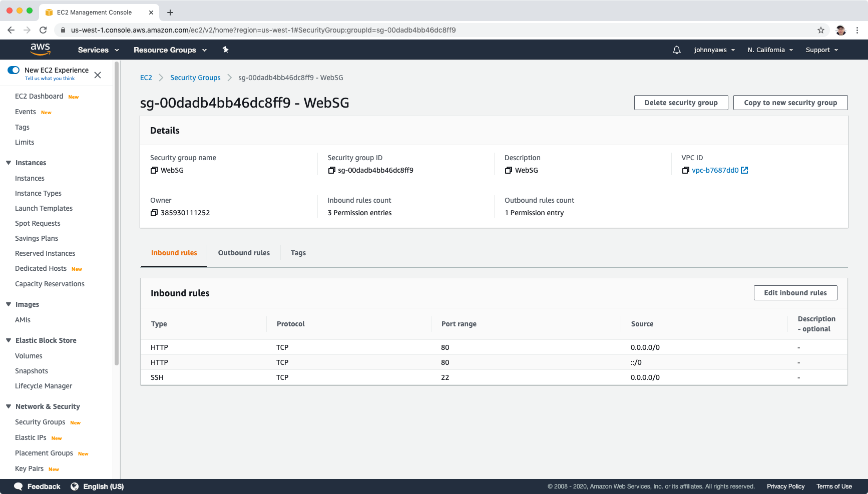Open the Services dropdown menu
868x494 pixels.
click(x=99, y=50)
